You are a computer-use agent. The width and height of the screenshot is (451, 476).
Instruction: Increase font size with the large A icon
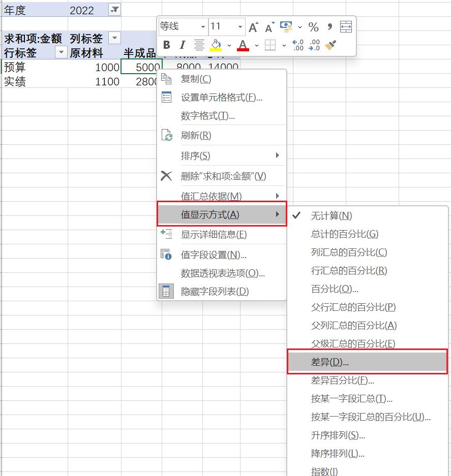[x=253, y=27]
